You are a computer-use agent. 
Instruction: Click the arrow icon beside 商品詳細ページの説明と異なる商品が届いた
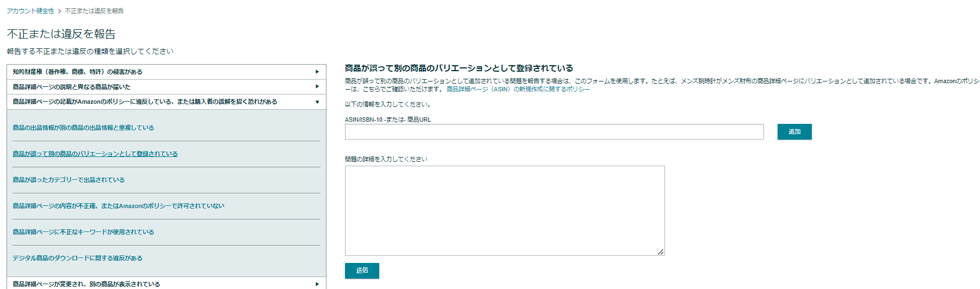pos(317,87)
